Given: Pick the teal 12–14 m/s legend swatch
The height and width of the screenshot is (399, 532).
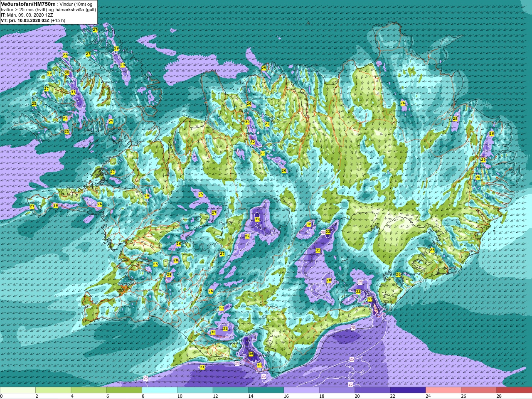Looking at the screenshot, I should pos(231,390).
